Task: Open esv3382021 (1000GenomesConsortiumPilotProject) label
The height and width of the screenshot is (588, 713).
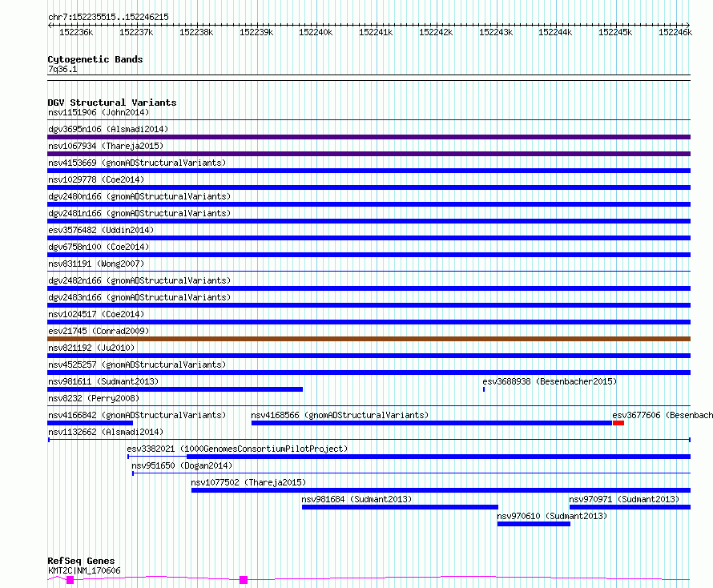Action: tap(237, 449)
